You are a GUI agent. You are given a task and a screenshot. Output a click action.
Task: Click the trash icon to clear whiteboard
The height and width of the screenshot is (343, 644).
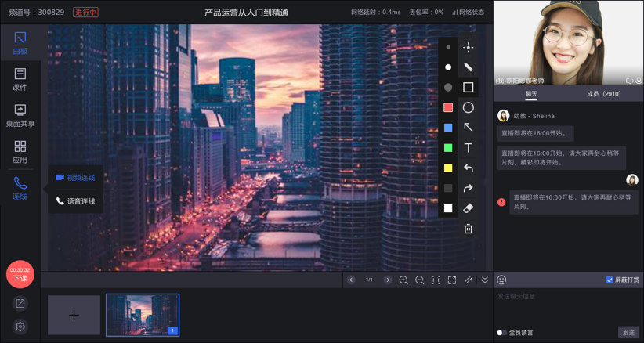pos(468,229)
